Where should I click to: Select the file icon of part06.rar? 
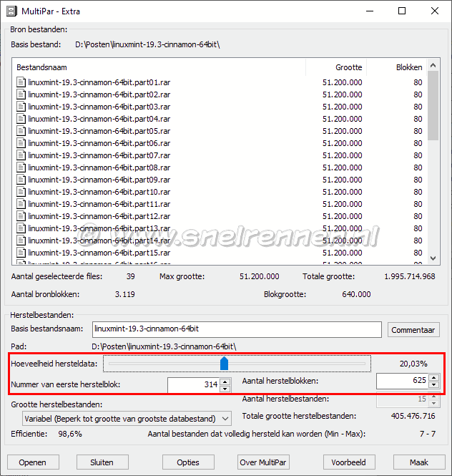[21, 143]
